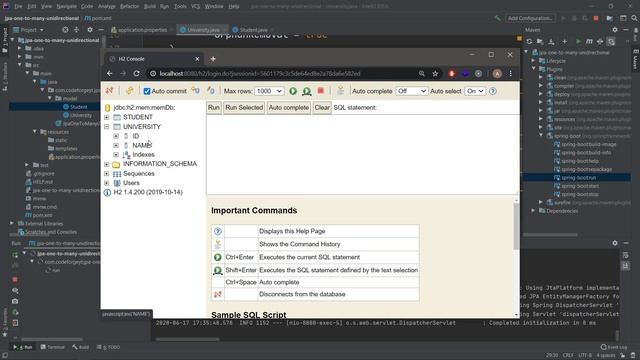Open the IntelliJ Refactor menu
Image resolution: width=640 pixels, height=360 pixels.
point(130,6)
